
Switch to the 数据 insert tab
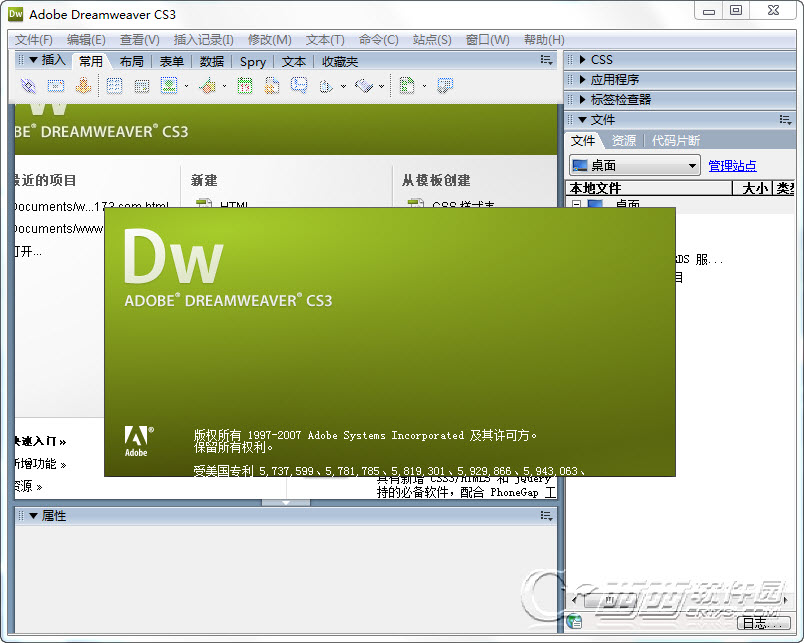click(x=211, y=62)
